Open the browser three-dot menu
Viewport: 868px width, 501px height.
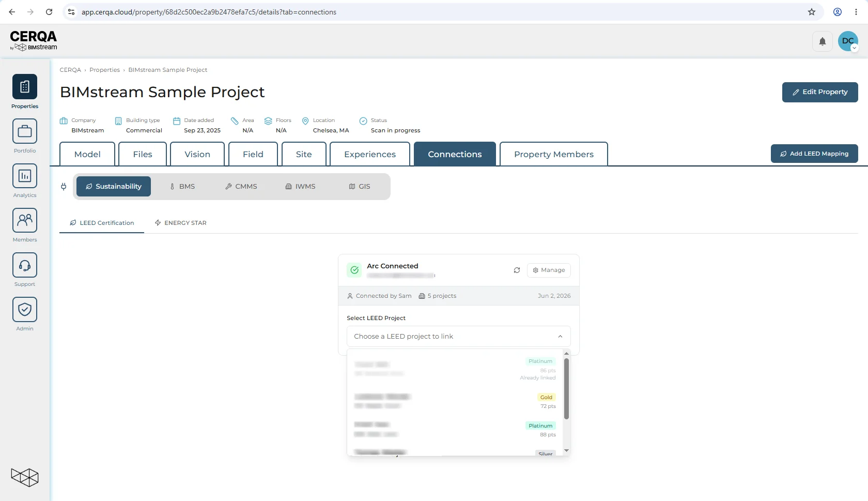(856, 12)
